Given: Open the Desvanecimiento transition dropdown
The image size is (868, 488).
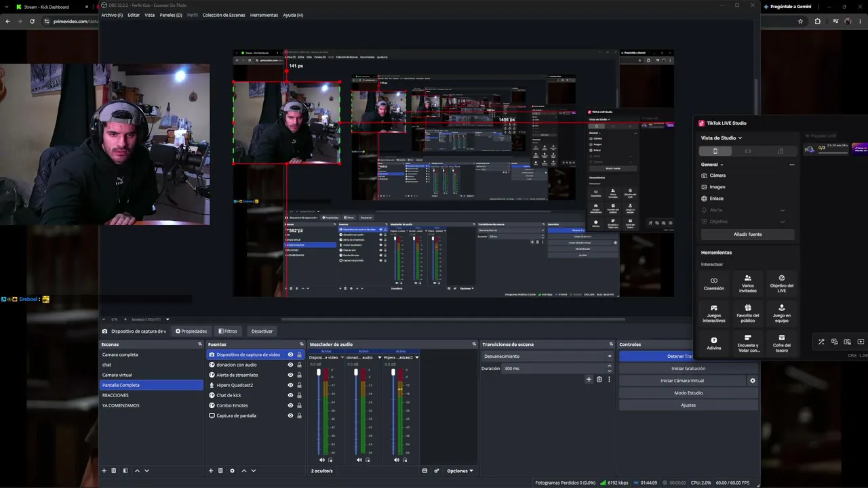Looking at the screenshot, I should click(x=547, y=357).
